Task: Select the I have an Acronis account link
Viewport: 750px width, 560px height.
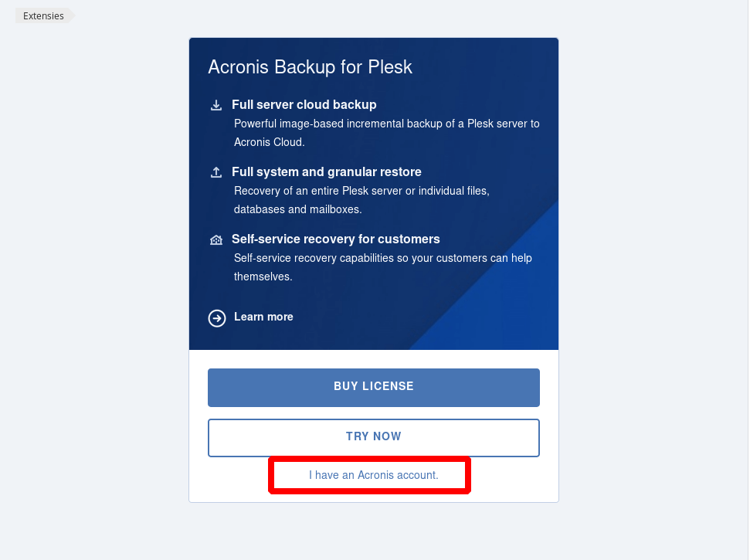Action: [373, 475]
